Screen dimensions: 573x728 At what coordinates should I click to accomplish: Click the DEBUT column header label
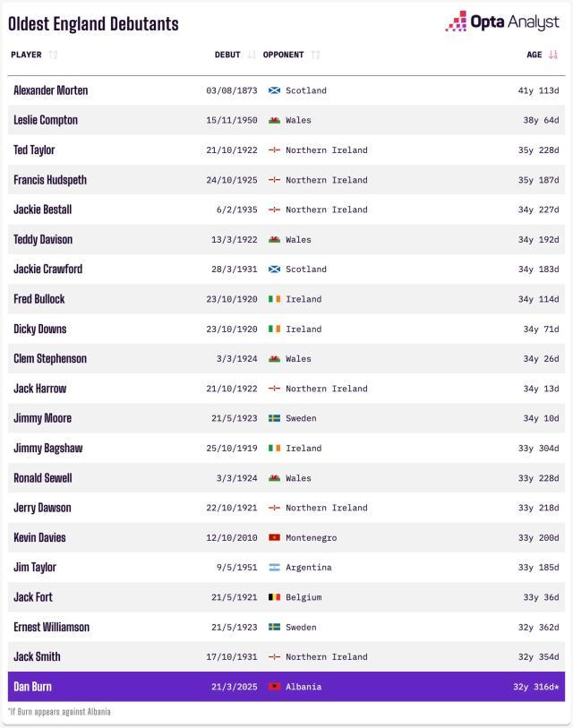[227, 55]
